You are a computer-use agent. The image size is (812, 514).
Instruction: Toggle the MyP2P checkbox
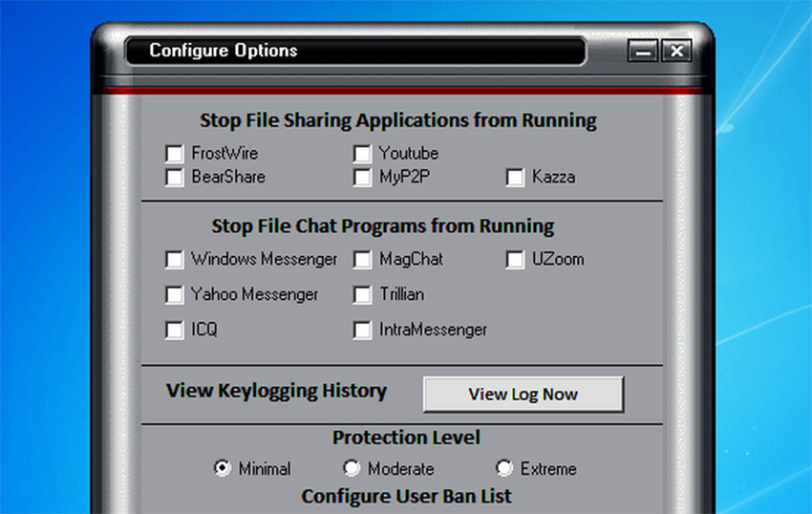(362, 177)
